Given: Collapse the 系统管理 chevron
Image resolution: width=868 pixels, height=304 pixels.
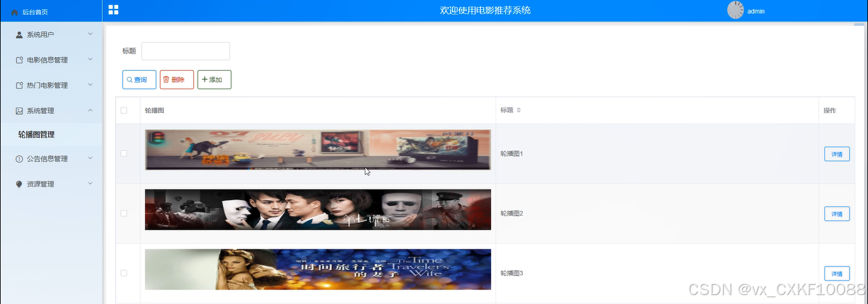Looking at the screenshot, I should coord(90,110).
